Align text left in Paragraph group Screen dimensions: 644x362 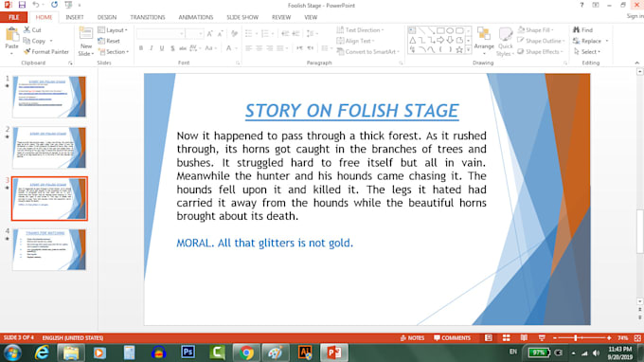point(249,48)
